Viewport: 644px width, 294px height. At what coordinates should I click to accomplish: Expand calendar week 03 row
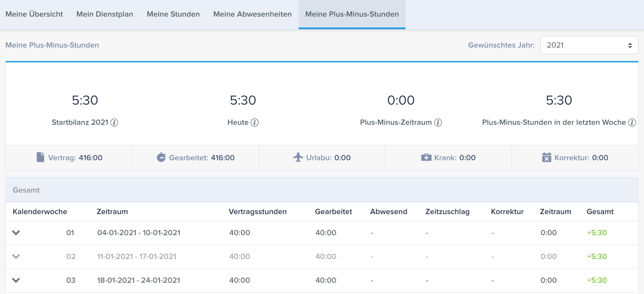pos(16,280)
